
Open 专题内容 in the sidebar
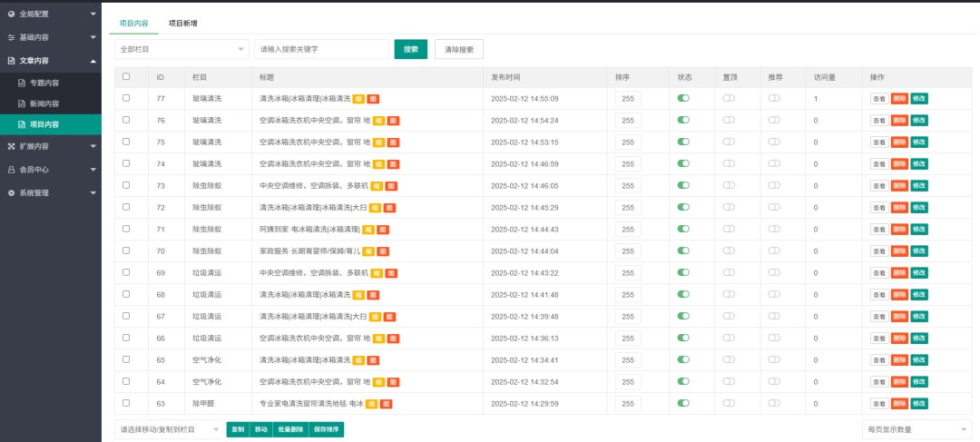[51, 83]
